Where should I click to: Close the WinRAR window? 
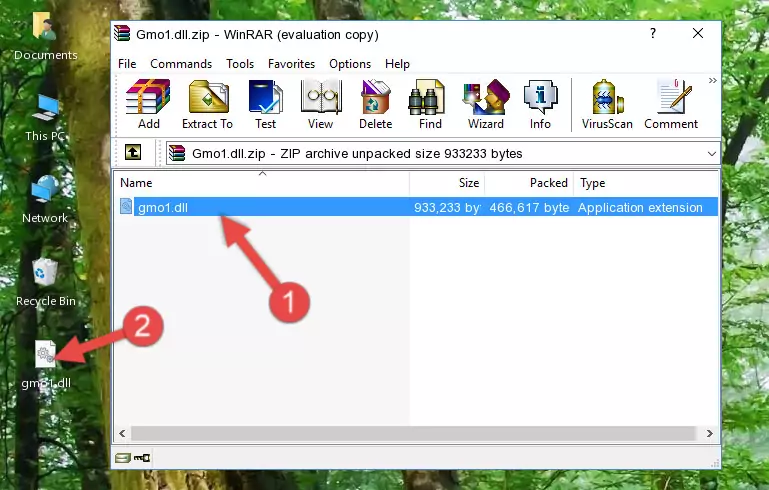(x=698, y=33)
